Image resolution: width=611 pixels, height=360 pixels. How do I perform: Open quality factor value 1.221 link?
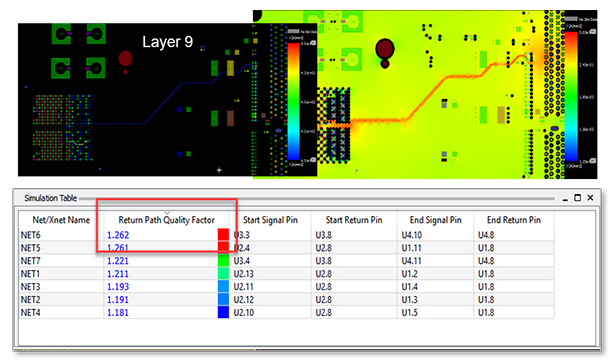(118, 261)
